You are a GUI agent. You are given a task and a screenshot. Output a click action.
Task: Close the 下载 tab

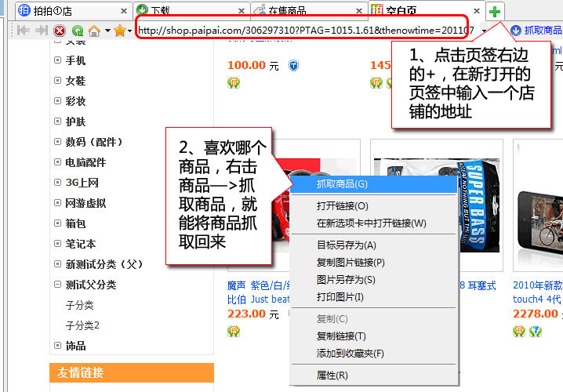(x=242, y=11)
